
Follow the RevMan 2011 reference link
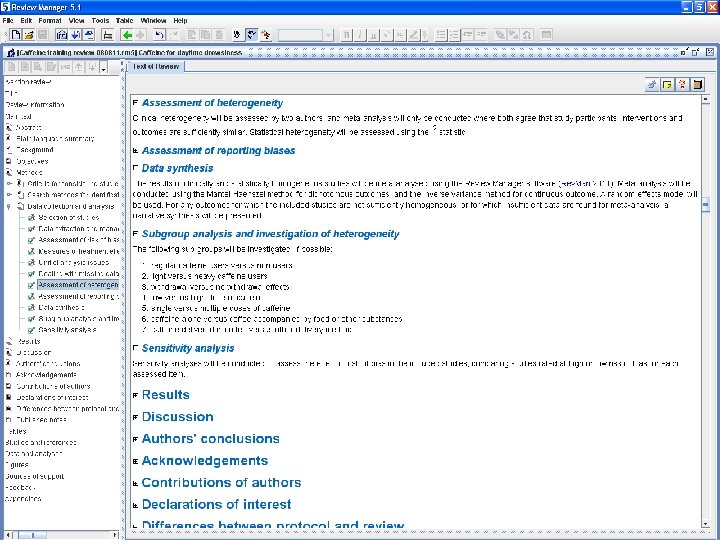[585, 184]
